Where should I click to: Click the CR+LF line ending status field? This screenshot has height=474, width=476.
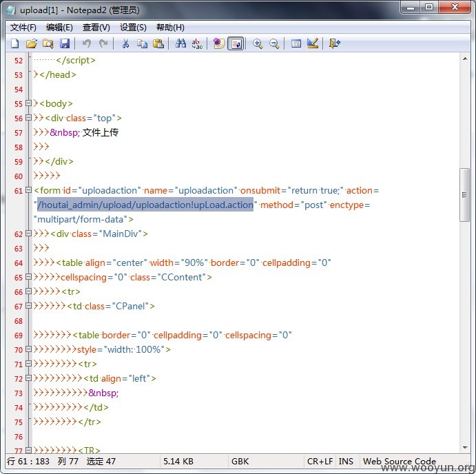[320, 462]
